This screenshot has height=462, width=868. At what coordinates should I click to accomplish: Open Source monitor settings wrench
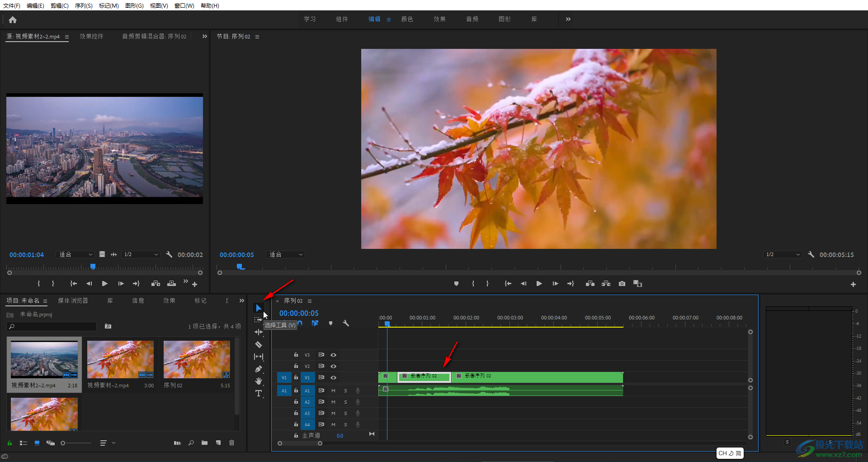(169, 254)
